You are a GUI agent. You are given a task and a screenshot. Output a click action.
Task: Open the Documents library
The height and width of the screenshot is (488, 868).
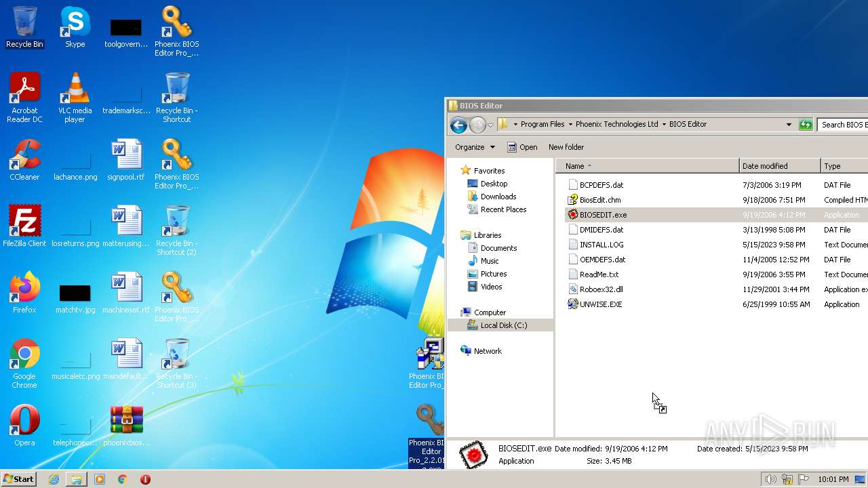492,248
